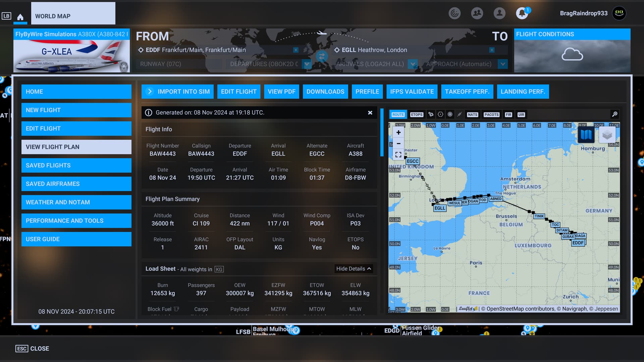The image size is (644, 362).
Task: Click the swirl marketplace icon in the top bar
Action: [454, 13]
